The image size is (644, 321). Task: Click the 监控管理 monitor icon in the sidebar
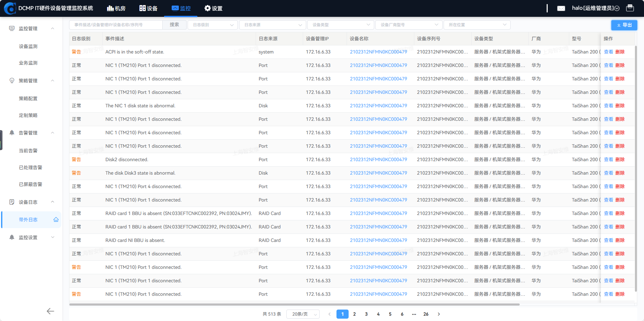12,29
